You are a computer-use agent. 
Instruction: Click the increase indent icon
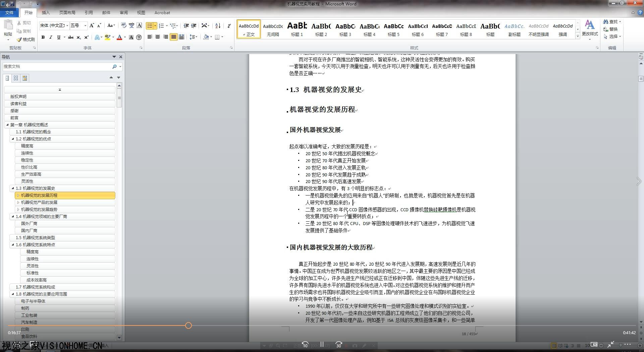click(194, 26)
